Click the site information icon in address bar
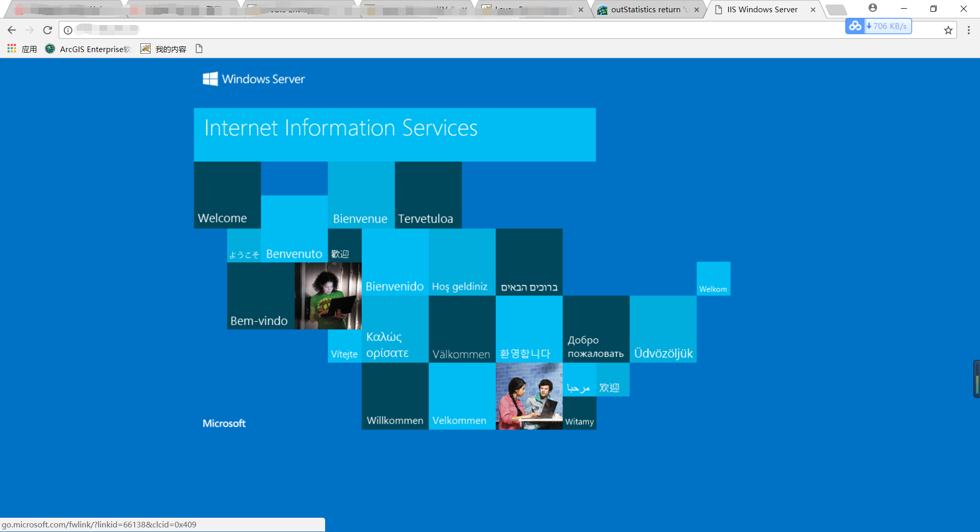The height and width of the screenshot is (532, 980). pyautogui.click(x=68, y=30)
